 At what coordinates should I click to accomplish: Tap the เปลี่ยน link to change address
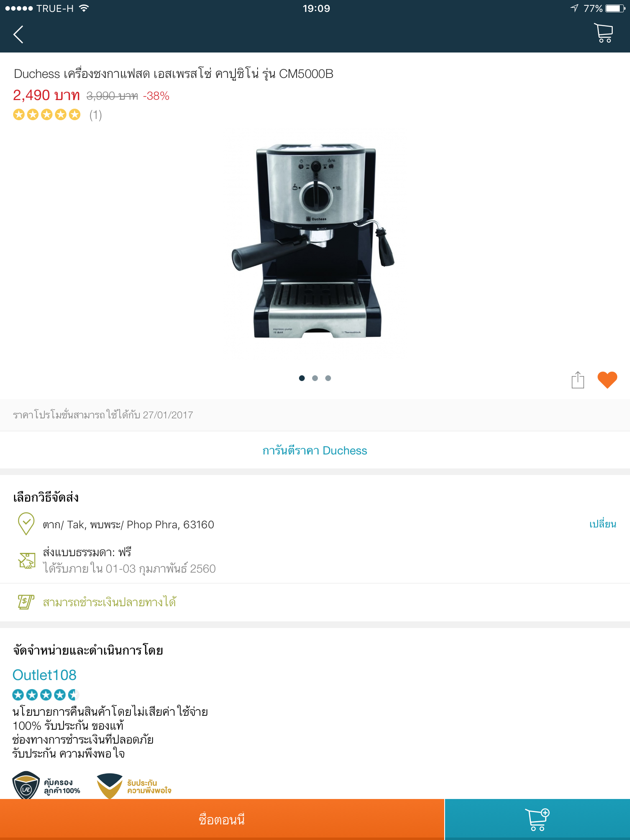coord(603,524)
